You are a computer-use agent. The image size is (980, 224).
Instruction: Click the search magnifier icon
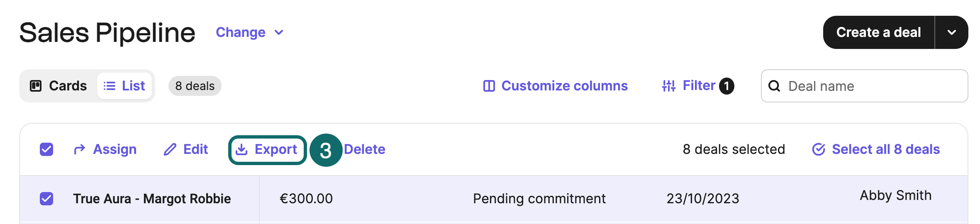[x=774, y=86]
